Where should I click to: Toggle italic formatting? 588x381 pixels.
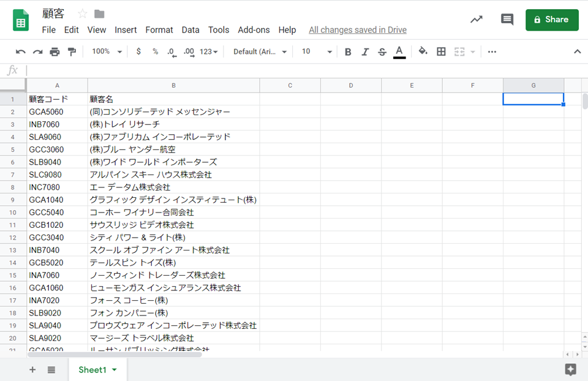coord(365,51)
